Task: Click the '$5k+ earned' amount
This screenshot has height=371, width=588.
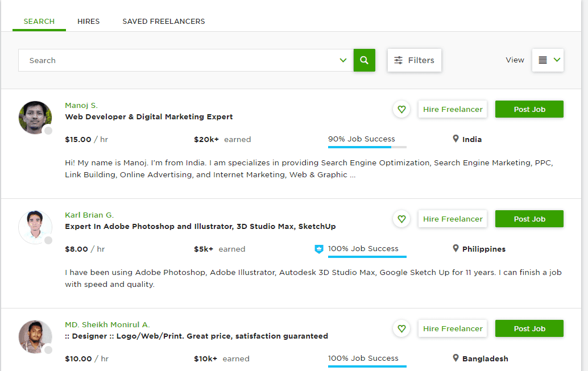Action: click(220, 249)
